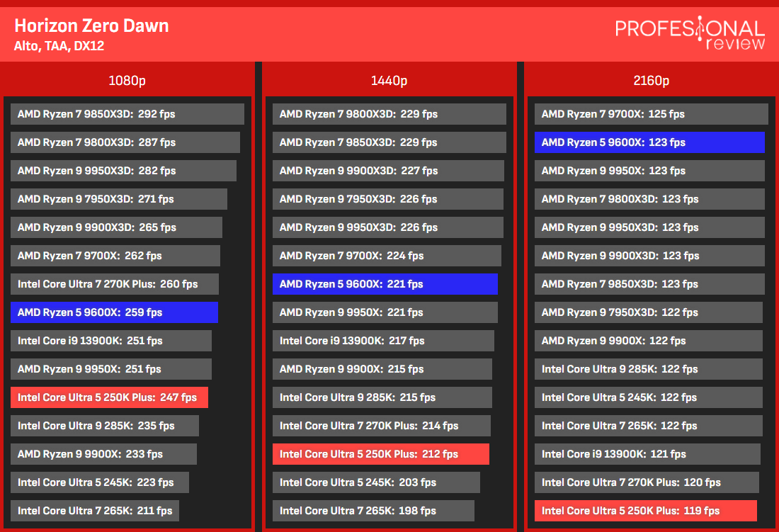Screen dimensions: 779x532
Task: Click Core Ultra 7 270K Plus 214 fps
Action: tap(382, 425)
